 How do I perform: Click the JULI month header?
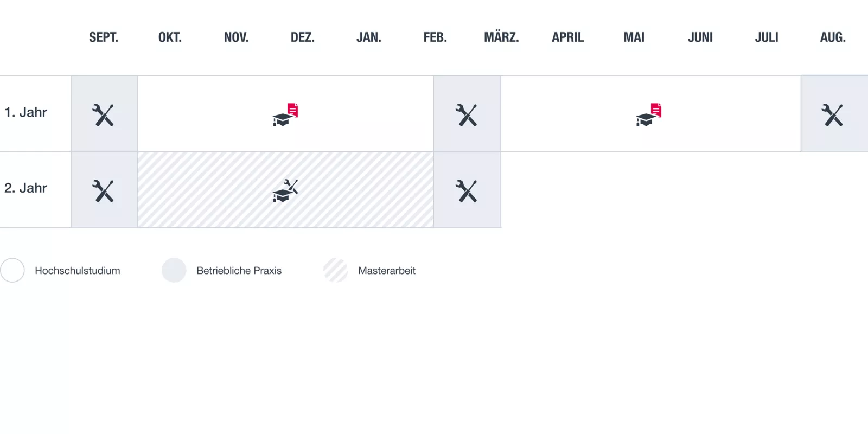[x=767, y=37]
